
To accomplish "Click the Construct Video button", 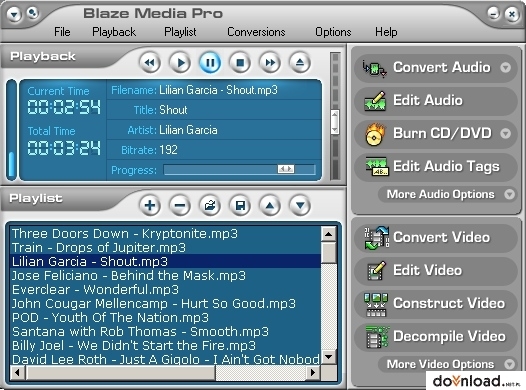I will [435, 303].
